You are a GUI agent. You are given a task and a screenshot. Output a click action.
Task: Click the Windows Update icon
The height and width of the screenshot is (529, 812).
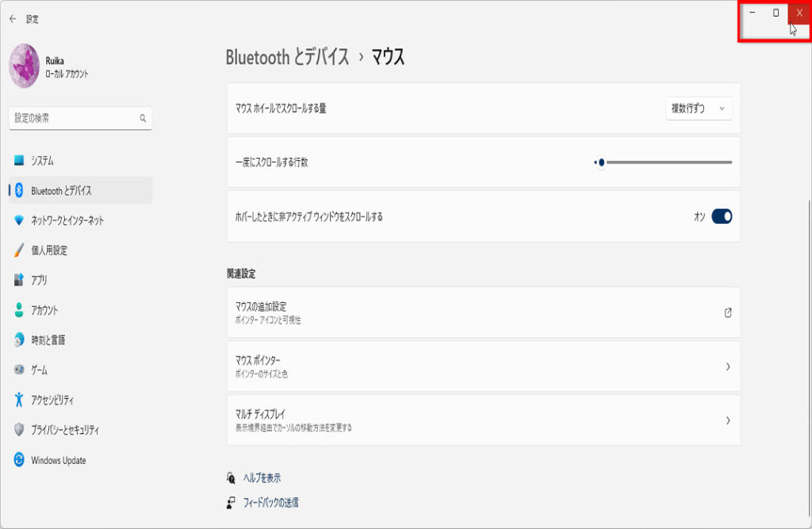[19, 460]
